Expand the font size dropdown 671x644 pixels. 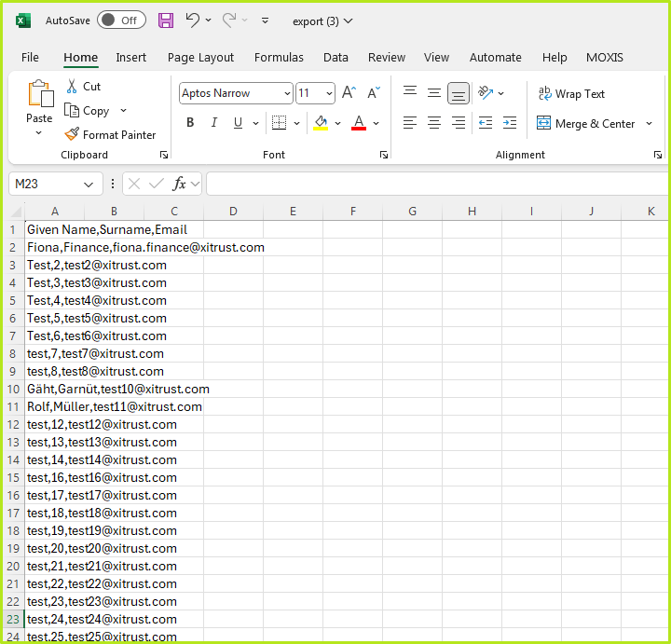329,93
